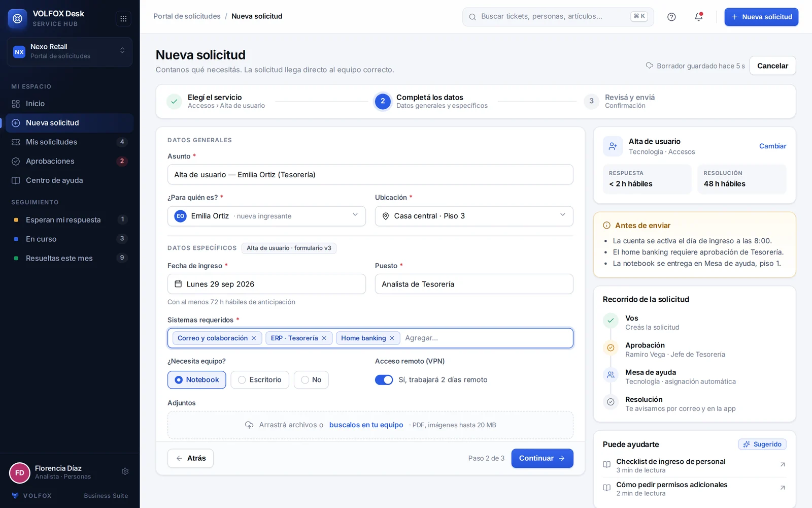Go to Inicio in the sidebar

pyautogui.click(x=70, y=104)
